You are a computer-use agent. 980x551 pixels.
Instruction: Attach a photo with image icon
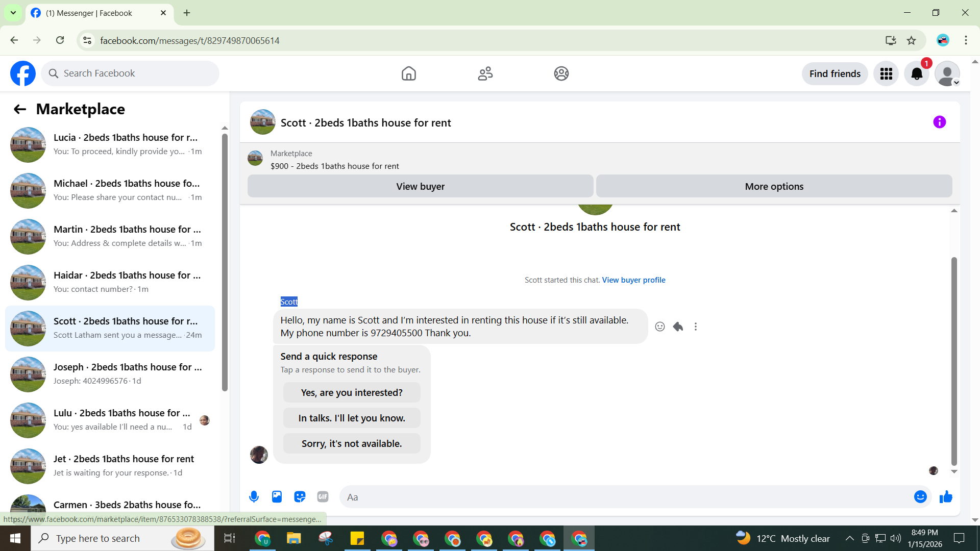[x=277, y=496]
